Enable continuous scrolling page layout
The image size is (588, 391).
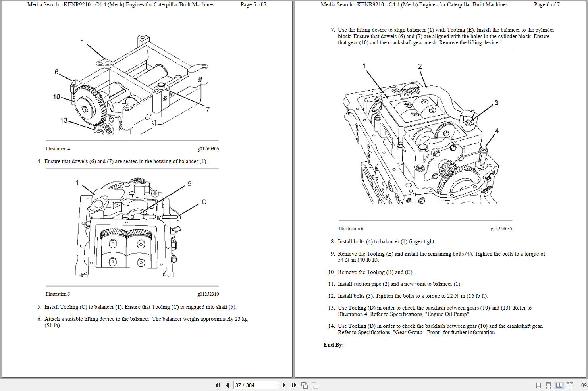point(548,385)
